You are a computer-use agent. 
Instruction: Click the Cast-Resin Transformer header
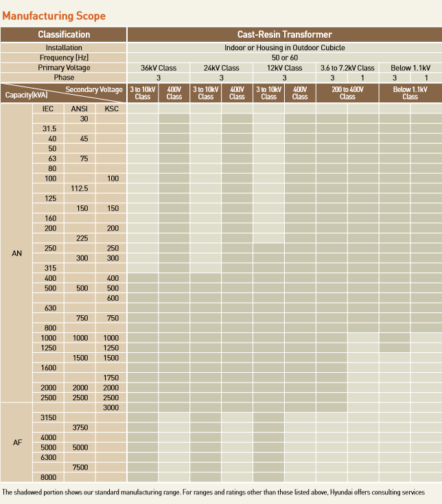pos(285,34)
